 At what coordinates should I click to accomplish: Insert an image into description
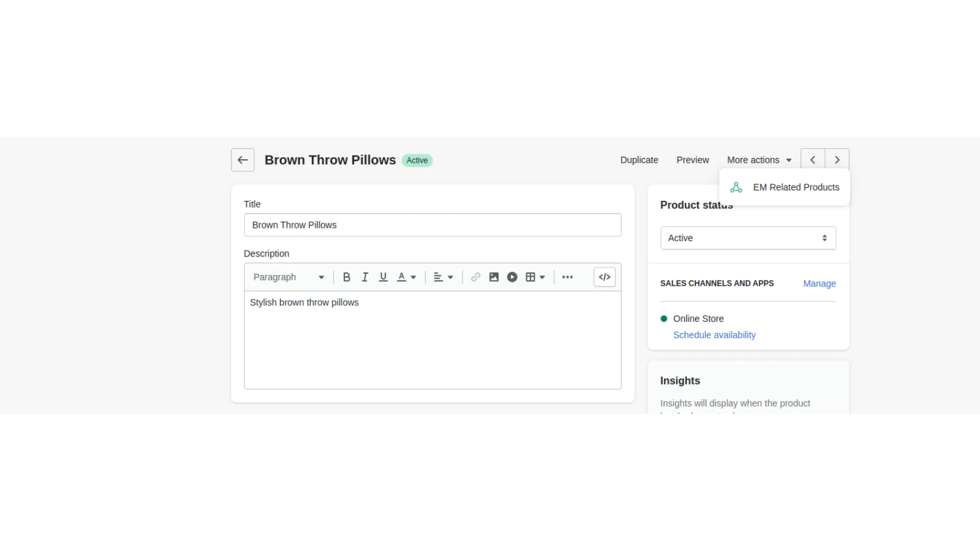pos(494,277)
